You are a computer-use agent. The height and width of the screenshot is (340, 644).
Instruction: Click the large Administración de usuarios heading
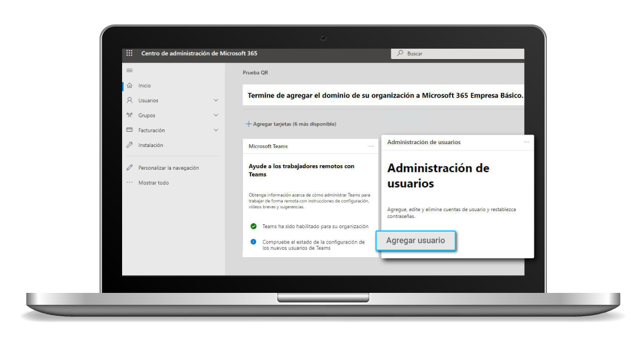point(438,176)
